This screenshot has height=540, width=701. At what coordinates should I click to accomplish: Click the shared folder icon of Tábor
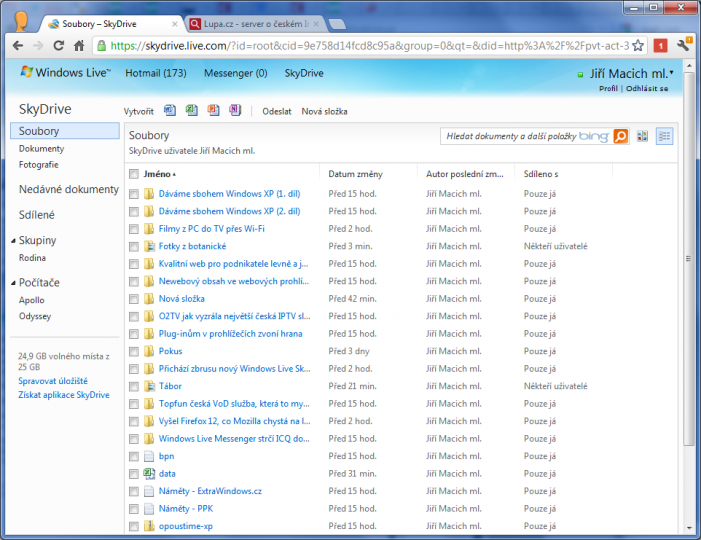pos(149,386)
